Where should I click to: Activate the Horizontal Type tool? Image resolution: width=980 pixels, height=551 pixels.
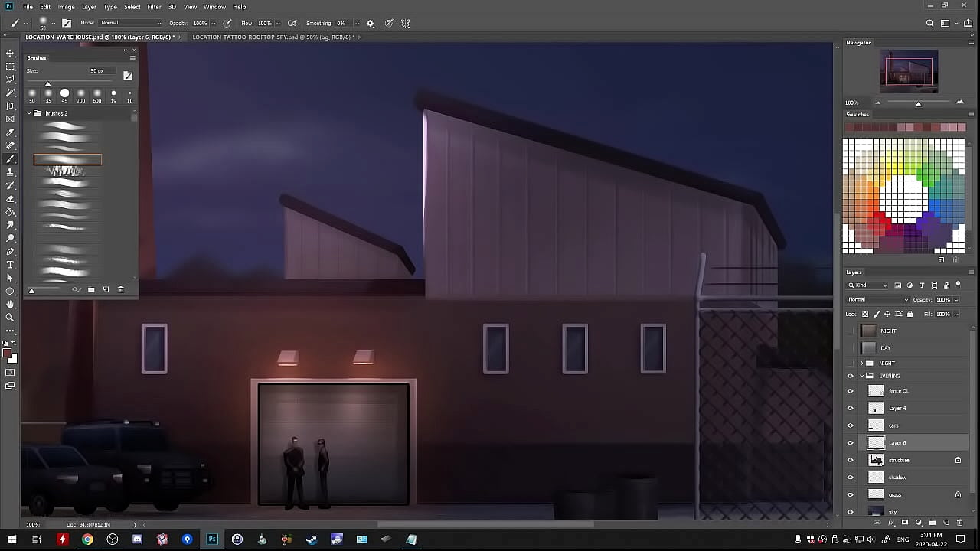[x=10, y=265]
